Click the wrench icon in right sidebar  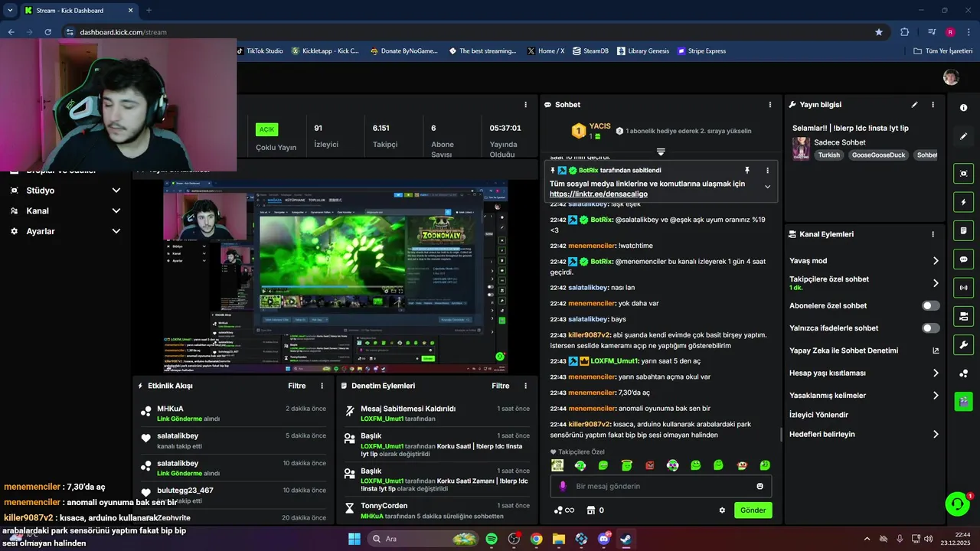tap(964, 344)
